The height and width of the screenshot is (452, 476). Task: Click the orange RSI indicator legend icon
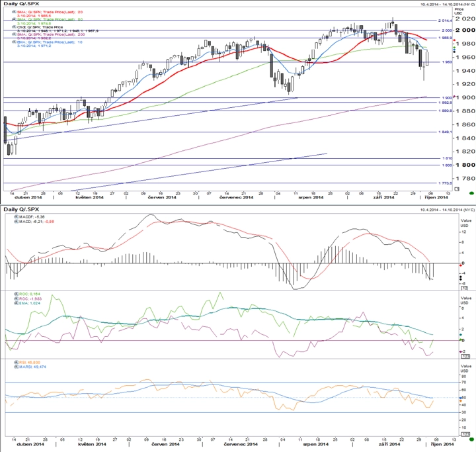tap(16, 363)
